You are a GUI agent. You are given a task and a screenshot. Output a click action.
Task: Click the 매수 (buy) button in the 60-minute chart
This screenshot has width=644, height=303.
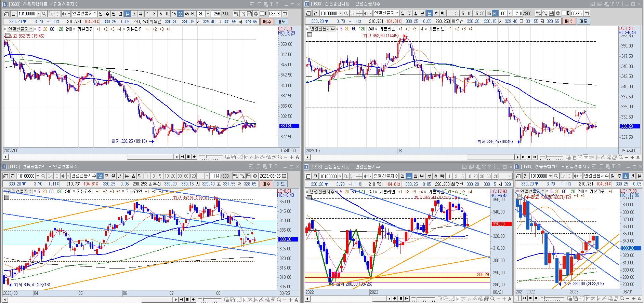tap(569, 21)
